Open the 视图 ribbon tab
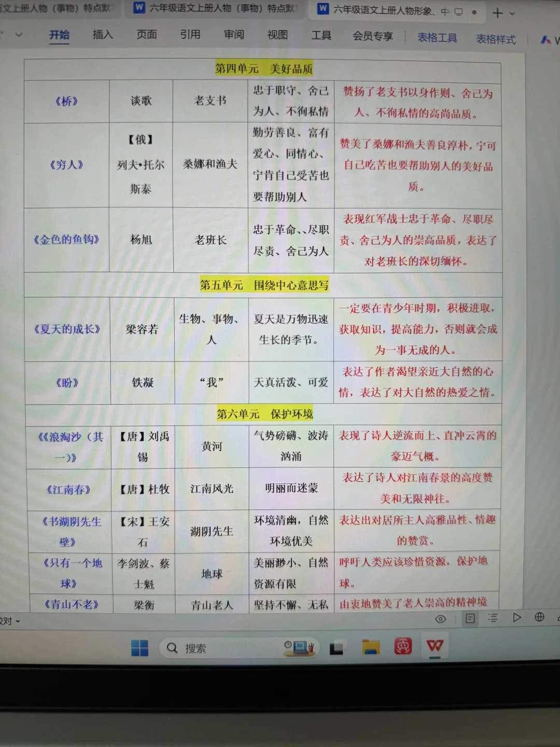Viewport: 560px width, 747px height. 277,35
